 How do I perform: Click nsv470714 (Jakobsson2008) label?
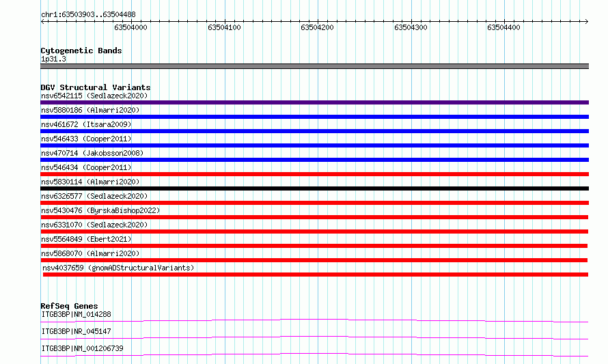92,153
